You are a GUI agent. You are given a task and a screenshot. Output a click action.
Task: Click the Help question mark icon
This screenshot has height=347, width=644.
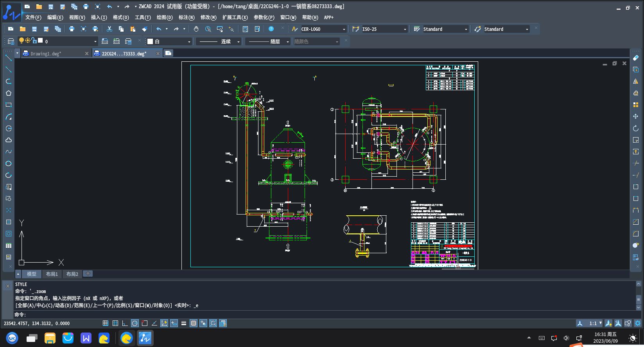point(271,29)
